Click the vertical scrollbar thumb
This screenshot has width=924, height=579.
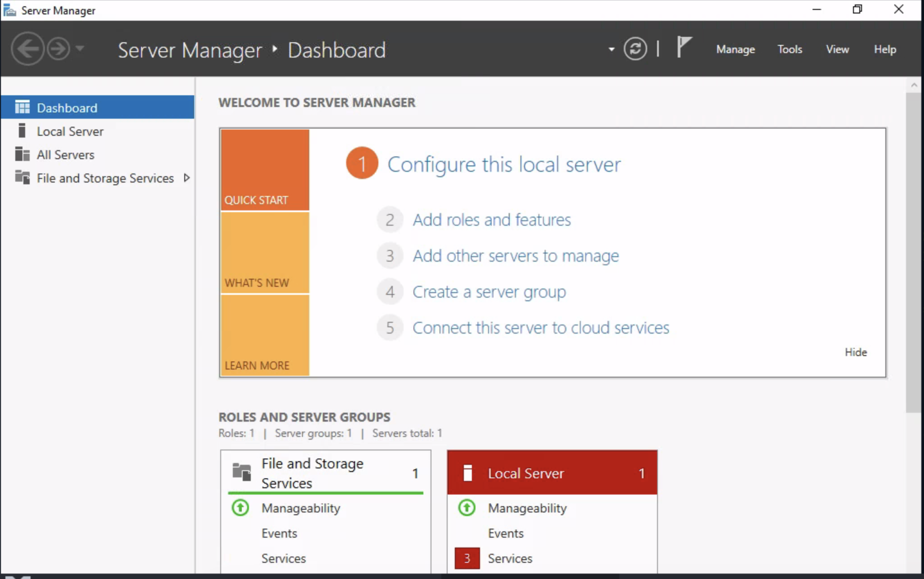[913, 253]
